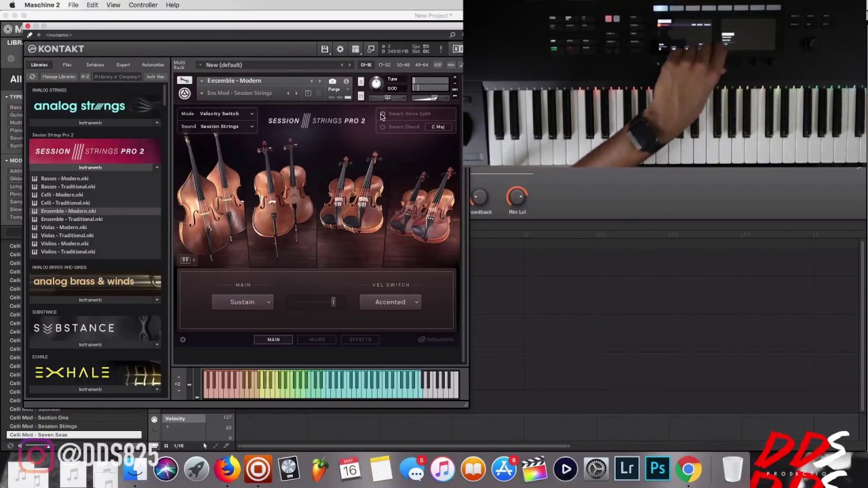
Task: Click the Kontakt search magnifier icon
Action: [x=452, y=35]
